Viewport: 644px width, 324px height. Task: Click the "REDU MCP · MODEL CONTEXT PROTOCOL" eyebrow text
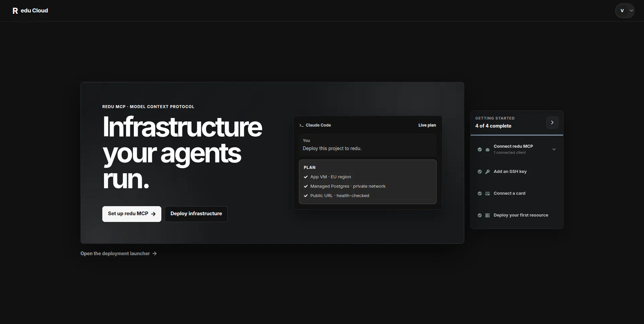tap(148, 107)
